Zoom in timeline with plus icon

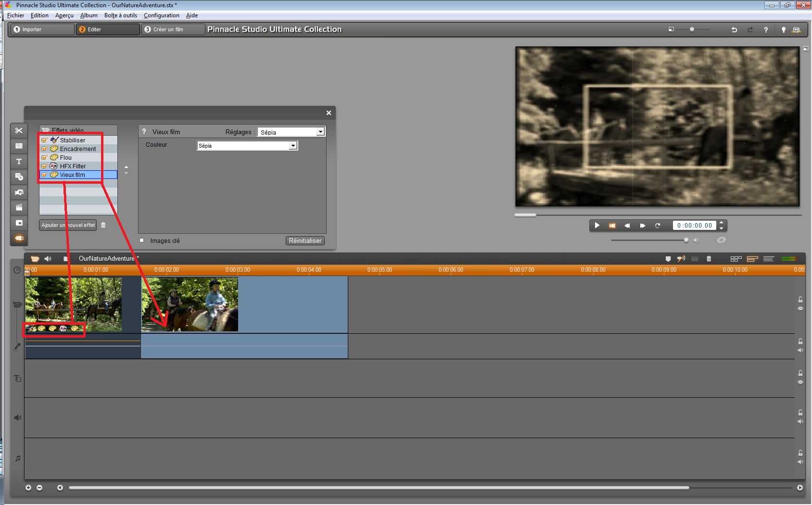coord(28,488)
